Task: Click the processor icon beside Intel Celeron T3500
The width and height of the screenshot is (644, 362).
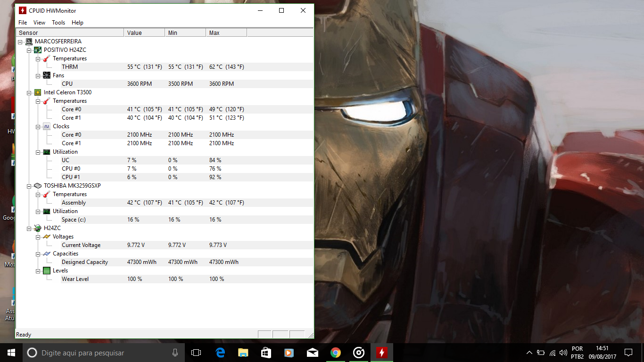Action: 38,92
